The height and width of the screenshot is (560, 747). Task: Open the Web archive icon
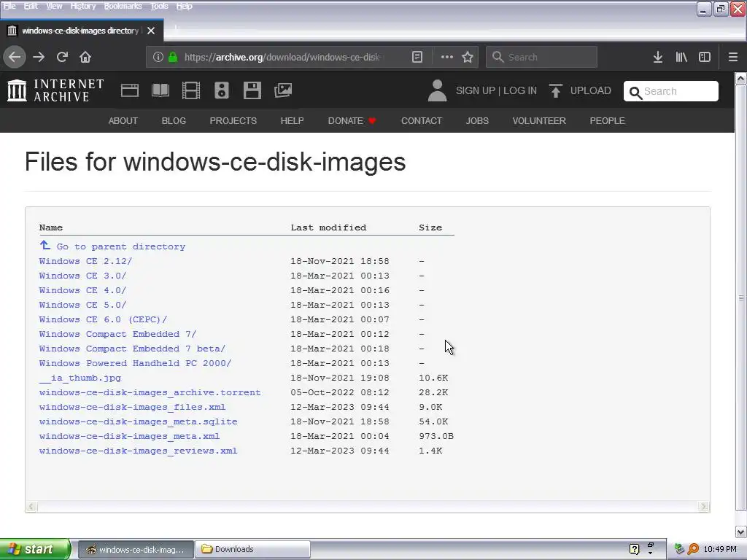130,90
